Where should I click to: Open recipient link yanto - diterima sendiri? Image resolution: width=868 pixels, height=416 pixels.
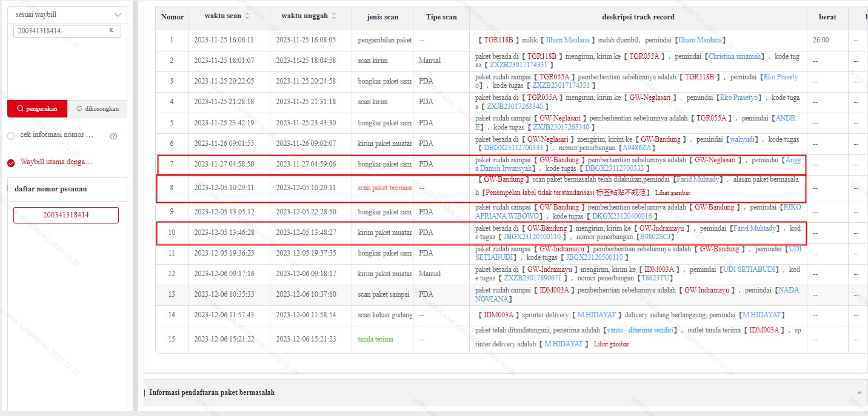coord(641,330)
